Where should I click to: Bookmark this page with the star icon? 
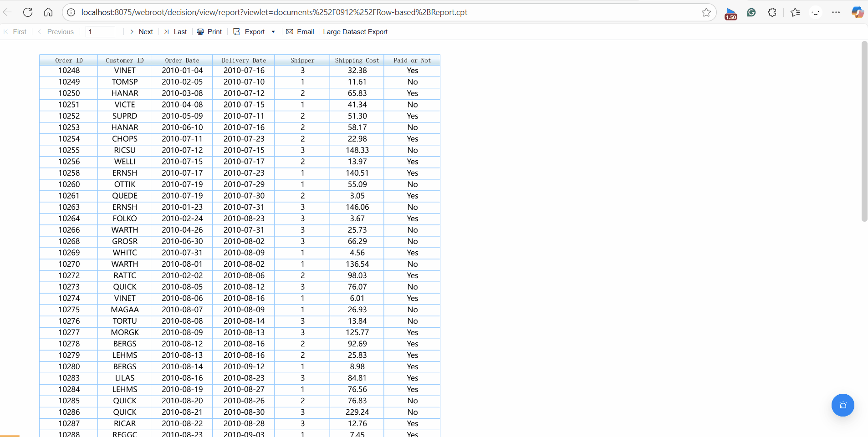[x=706, y=12]
